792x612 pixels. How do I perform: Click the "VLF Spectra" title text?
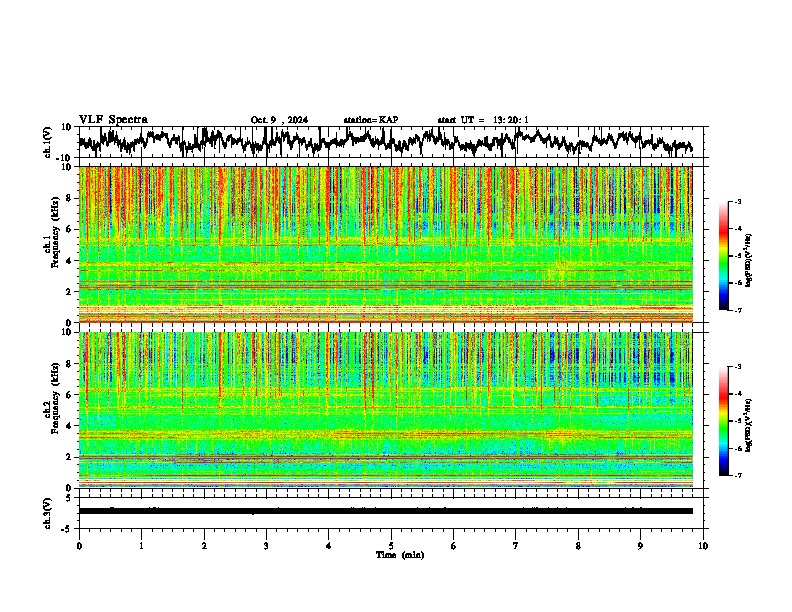click(113, 120)
